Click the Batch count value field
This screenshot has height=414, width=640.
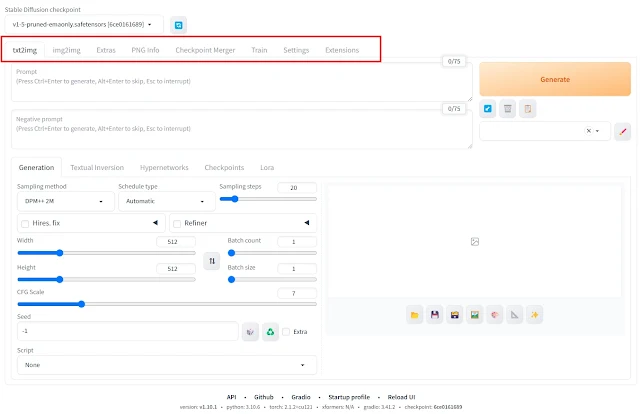click(297, 242)
